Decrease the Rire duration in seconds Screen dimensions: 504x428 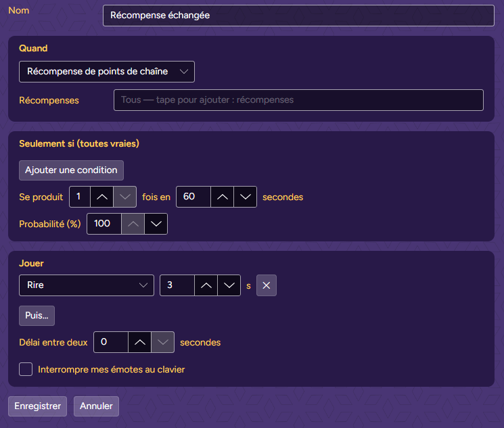pyautogui.click(x=229, y=285)
